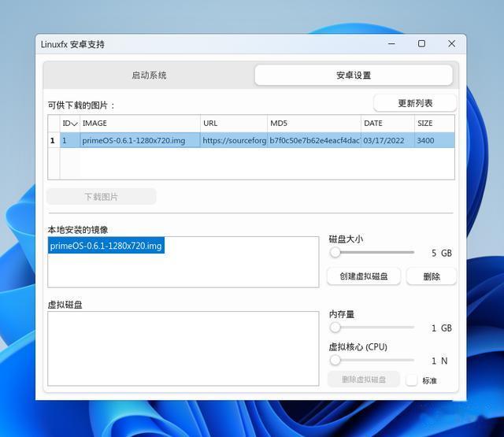
Task: Click the 删除虚拟磁盘 button
Action: point(364,380)
